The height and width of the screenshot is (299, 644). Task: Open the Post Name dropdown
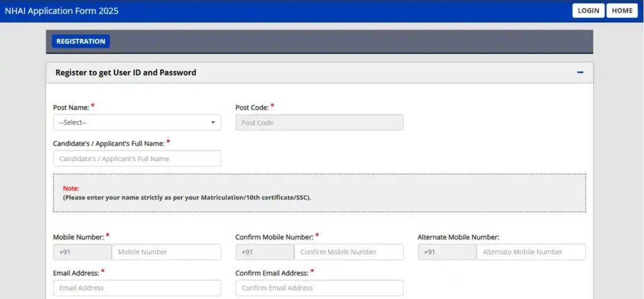pos(136,123)
